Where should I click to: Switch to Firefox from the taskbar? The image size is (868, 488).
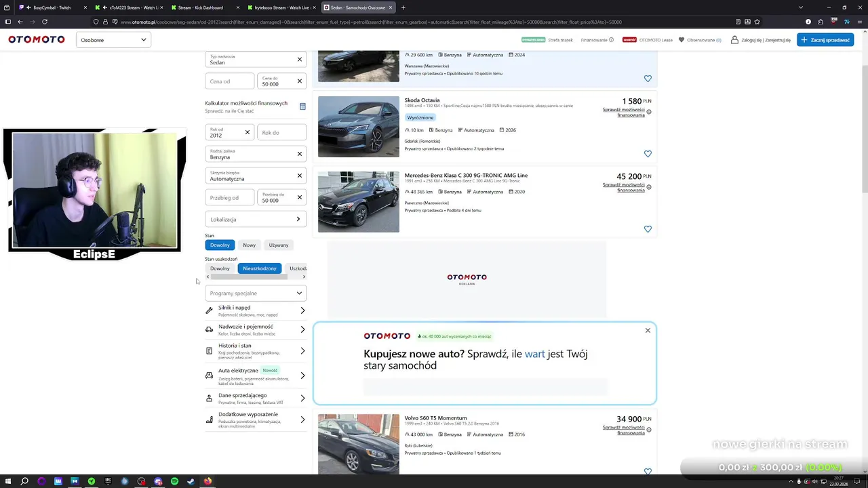tap(208, 481)
